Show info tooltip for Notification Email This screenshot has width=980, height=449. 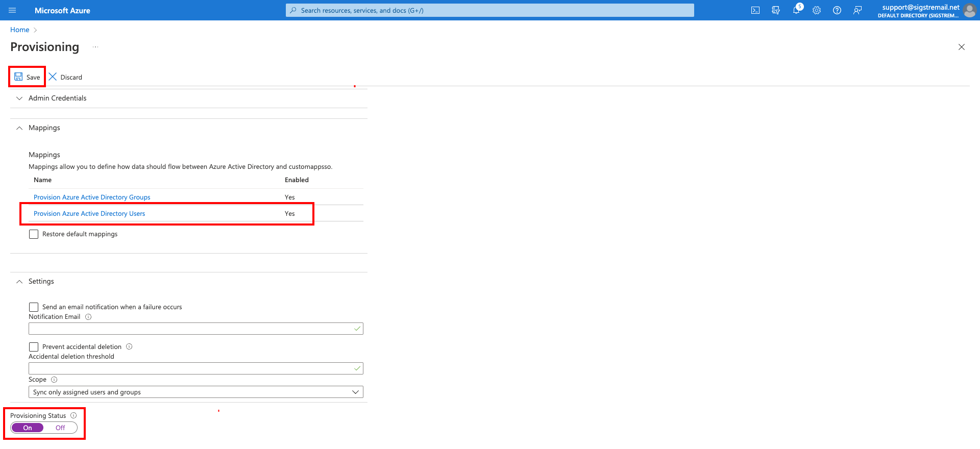(x=88, y=317)
